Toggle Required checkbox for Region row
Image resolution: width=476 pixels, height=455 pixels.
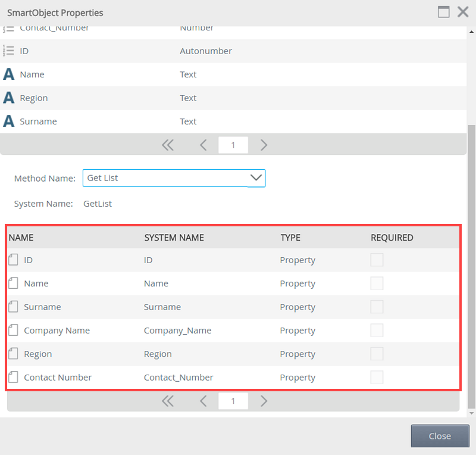point(377,354)
